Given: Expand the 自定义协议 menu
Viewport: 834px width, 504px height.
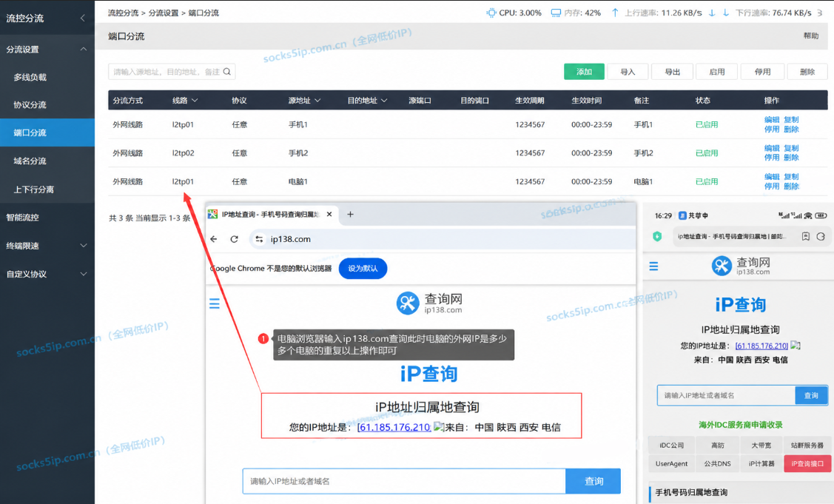Looking at the screenshot, I should [x=84, y=274].
